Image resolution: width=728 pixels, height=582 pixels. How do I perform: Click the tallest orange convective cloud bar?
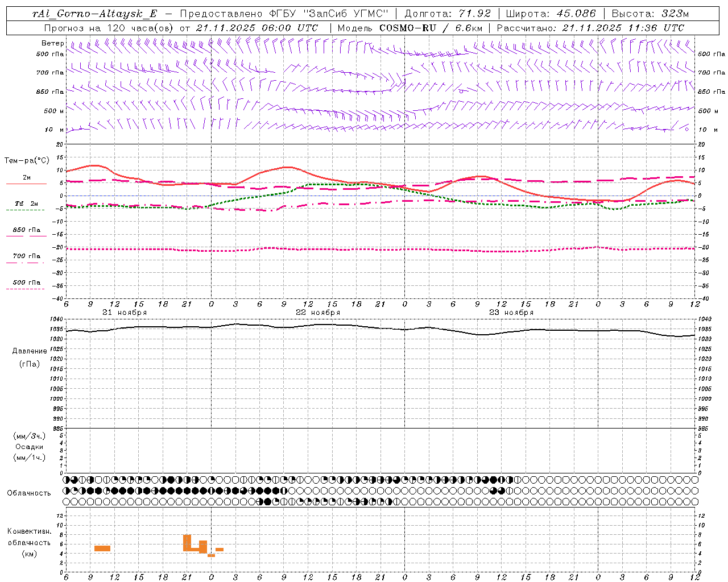187,543
